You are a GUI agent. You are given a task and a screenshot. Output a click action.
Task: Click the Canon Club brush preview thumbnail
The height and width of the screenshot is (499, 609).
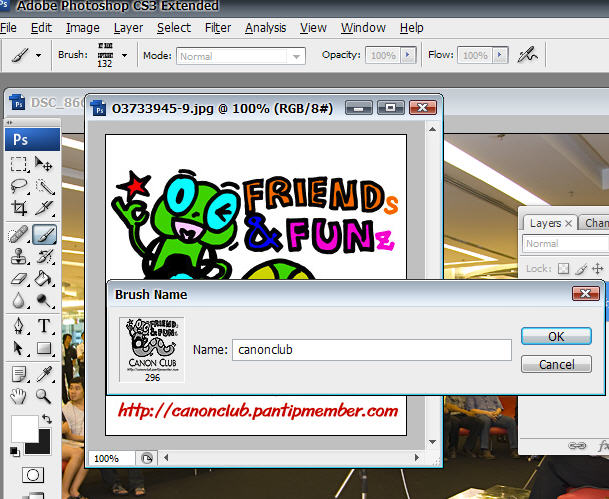click(x=152, y=349)
